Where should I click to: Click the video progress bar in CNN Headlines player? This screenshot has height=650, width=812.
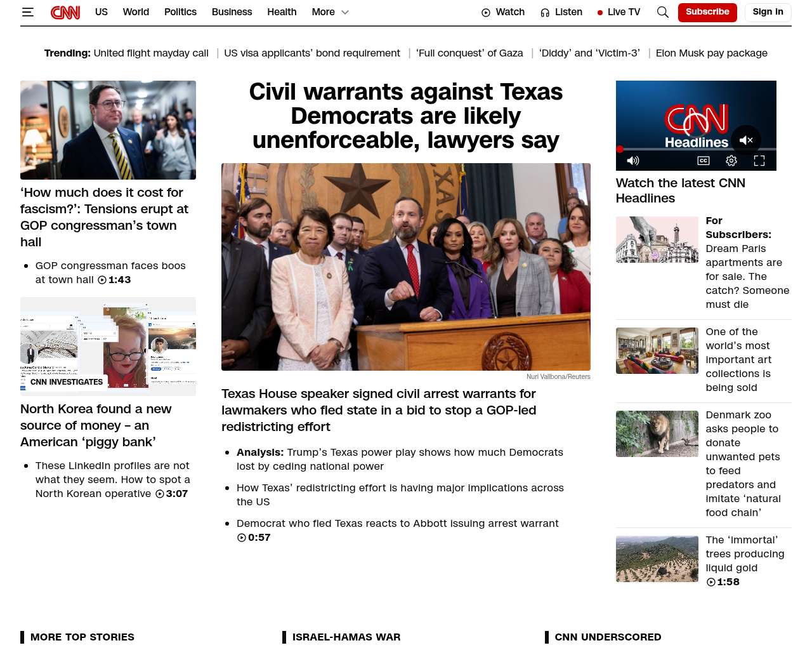696,149
